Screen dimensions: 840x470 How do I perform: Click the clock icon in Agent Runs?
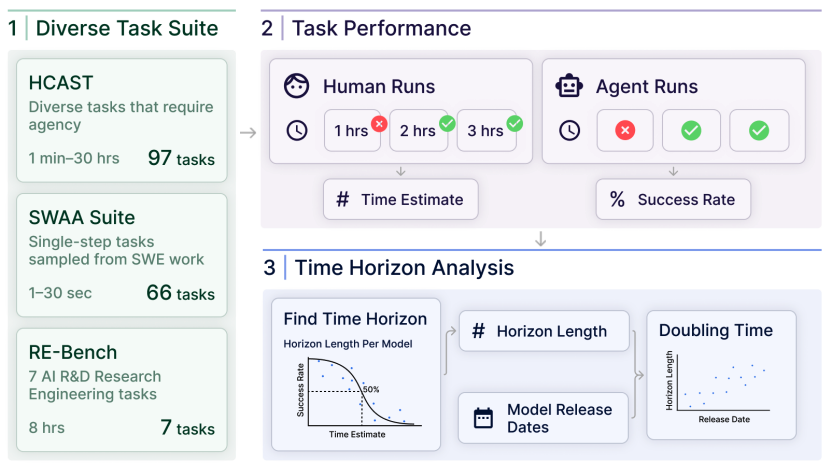(x=569, y=130)
